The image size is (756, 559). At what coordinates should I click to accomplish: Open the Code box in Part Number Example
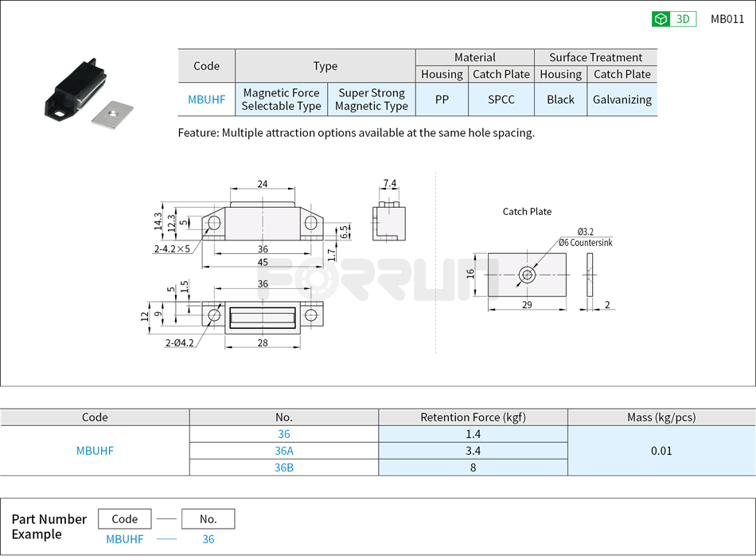[124, 518]
